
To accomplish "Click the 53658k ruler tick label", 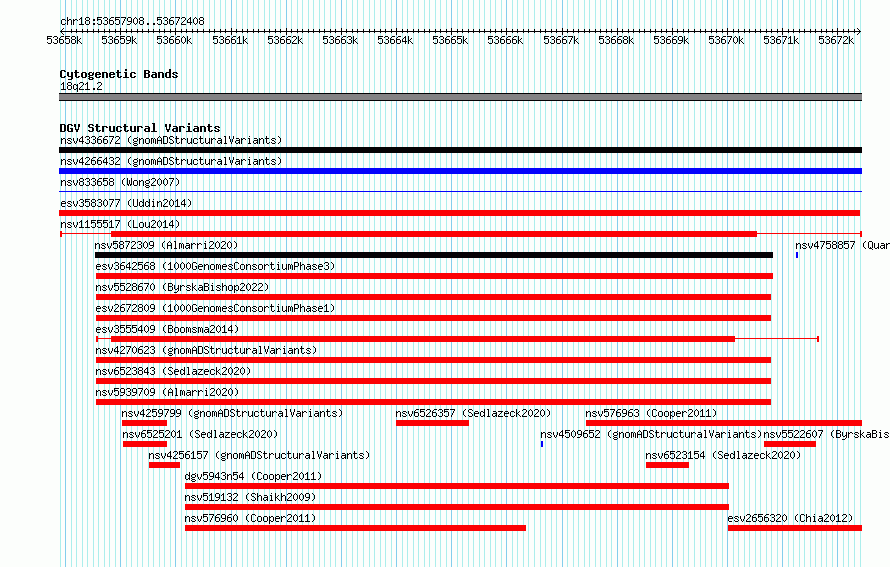I will coord(64,40).
